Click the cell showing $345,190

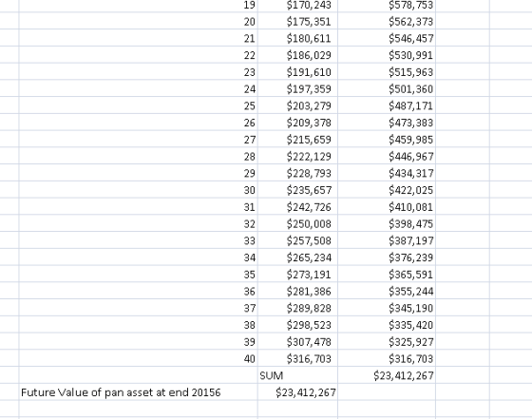(x=387, y=308)
